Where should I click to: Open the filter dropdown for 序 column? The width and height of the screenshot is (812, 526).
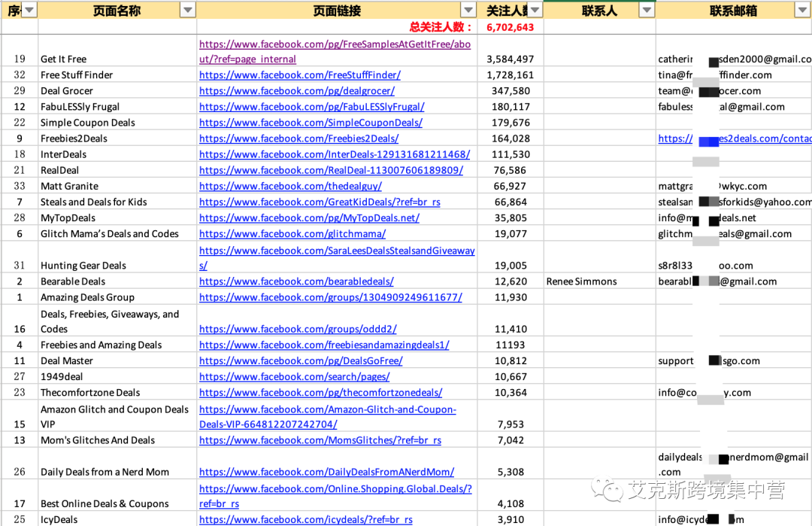[x=29, y=10]
